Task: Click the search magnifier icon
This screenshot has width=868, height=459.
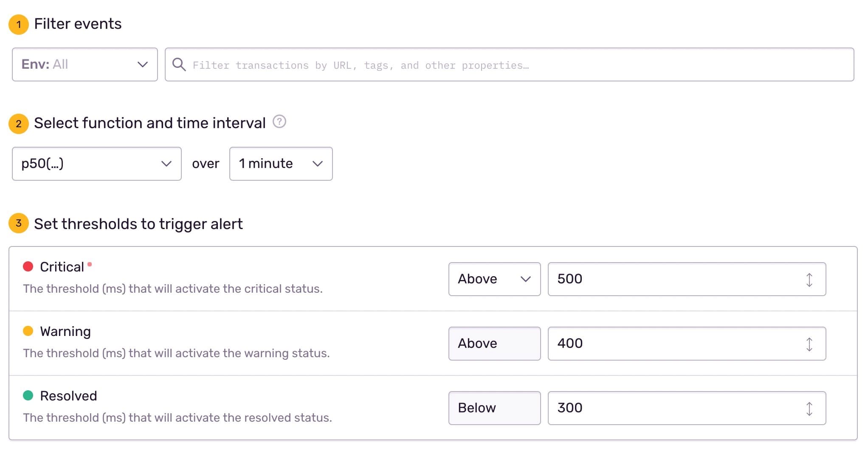Action: [x=179, y=64]
